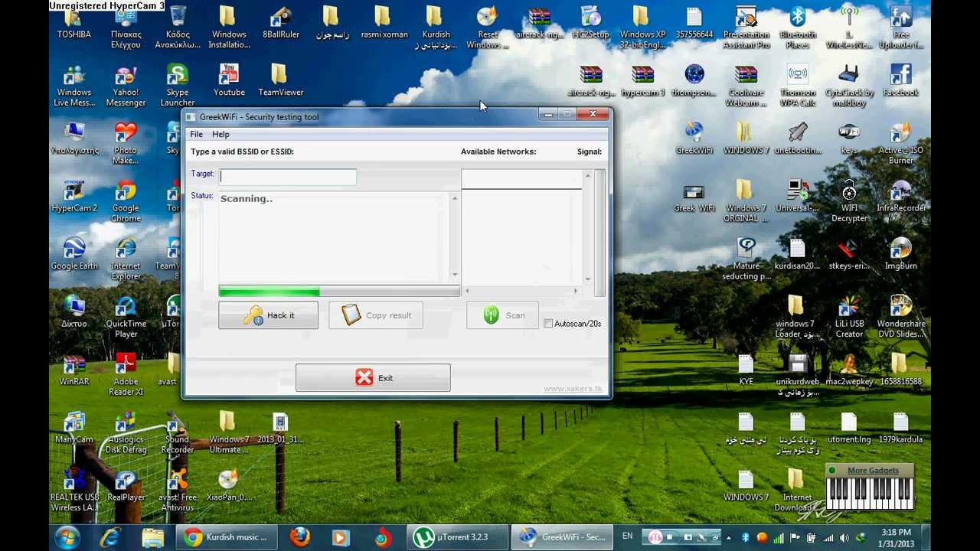980x551 pixels.
Task: Select the WIFI Decrypter desktop icon
Action: [x=849, y=201]
